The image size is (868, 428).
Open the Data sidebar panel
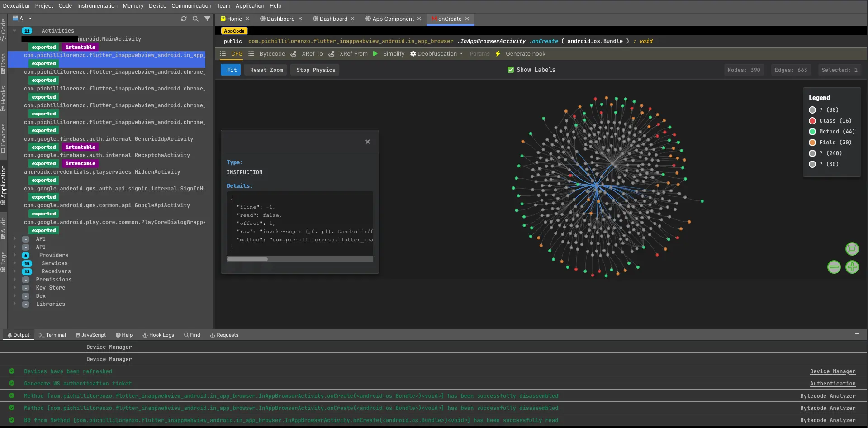click(4, 64)
